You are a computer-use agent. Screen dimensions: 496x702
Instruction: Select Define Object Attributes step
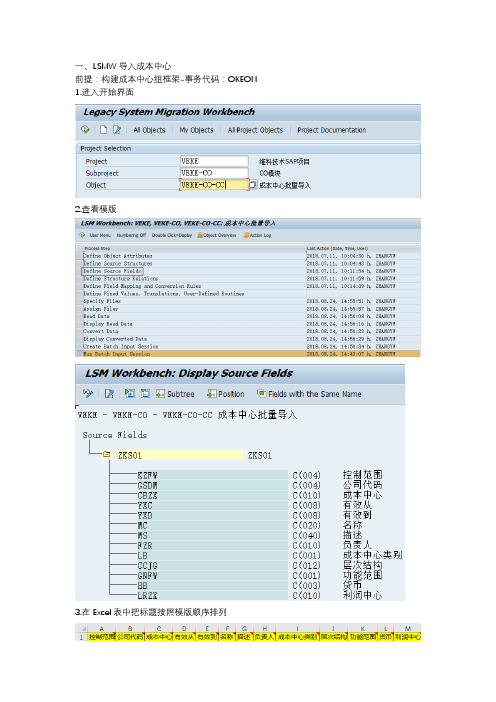tap(117, 256)
